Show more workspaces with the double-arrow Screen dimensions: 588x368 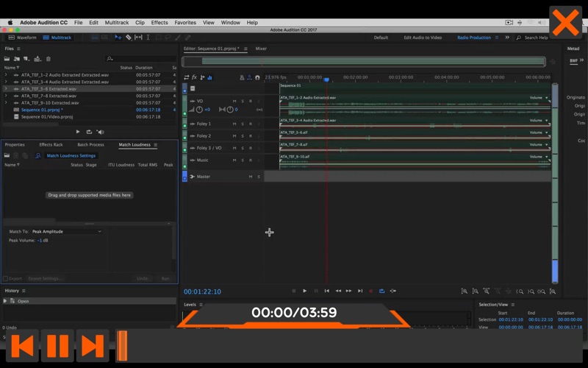tap(507, 38)
